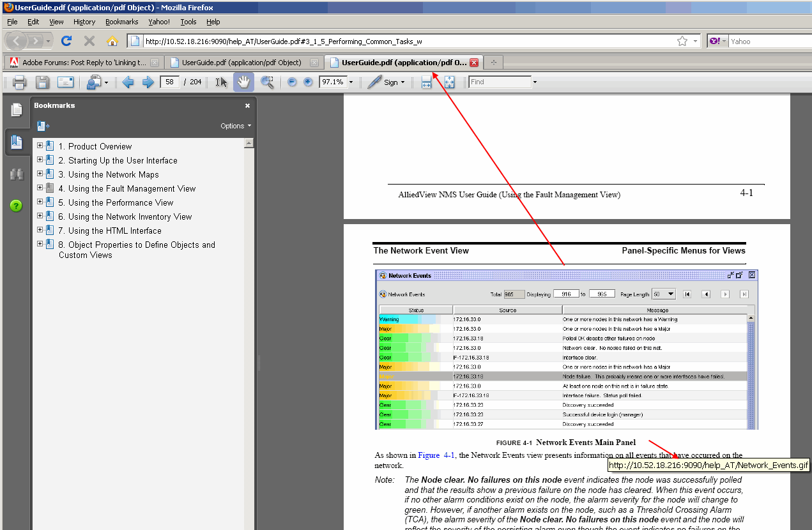Screen dimensions: 812x530
Task: Click the Sign pen tool
Action: coord(374,82)
